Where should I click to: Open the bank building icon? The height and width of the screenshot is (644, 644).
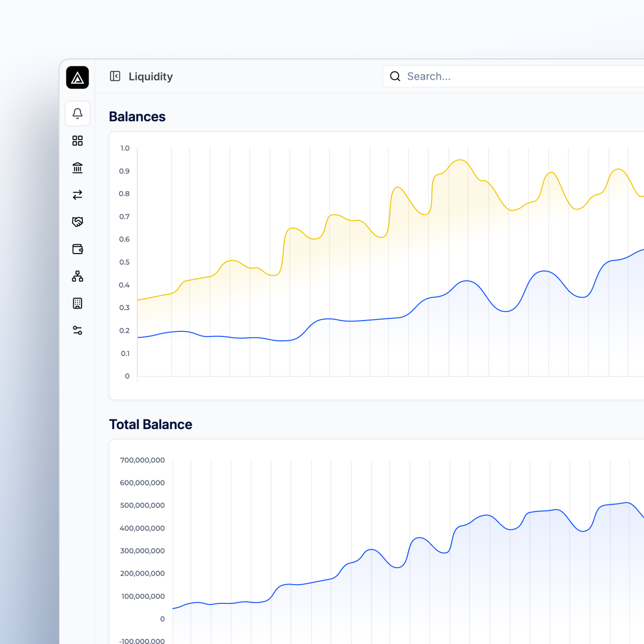coord(77,168)
